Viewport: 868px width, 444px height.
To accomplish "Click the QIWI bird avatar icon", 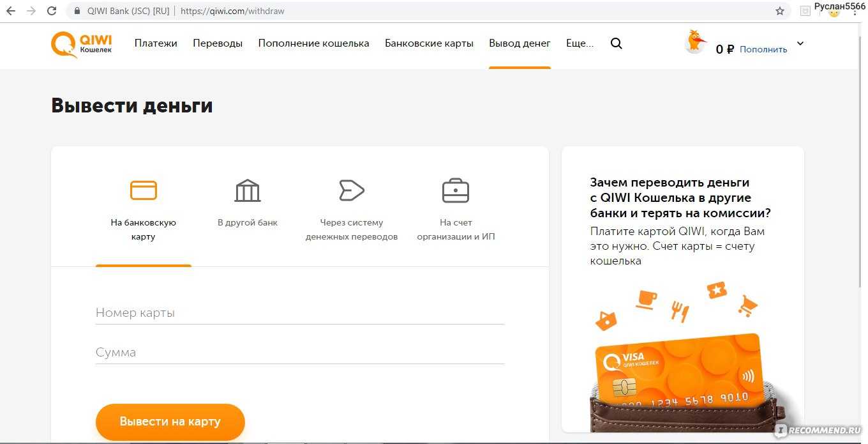I will 695,42.
